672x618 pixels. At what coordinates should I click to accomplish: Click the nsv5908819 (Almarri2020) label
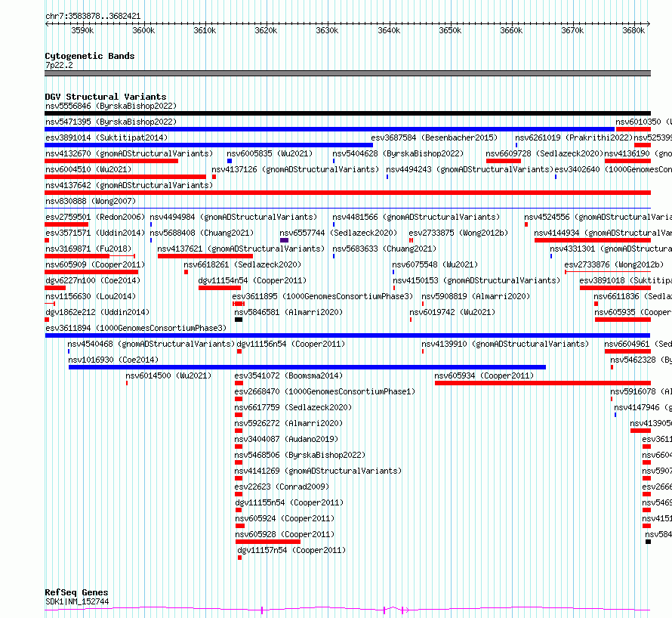(x=476, y=296)
